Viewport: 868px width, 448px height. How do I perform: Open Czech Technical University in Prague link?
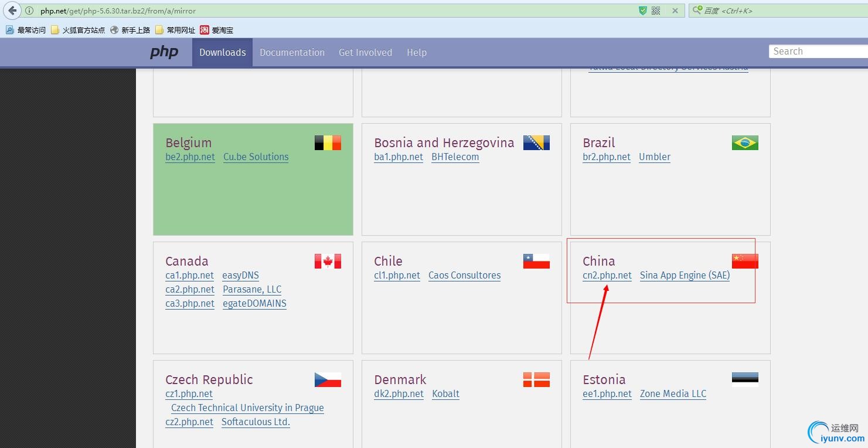247,408
